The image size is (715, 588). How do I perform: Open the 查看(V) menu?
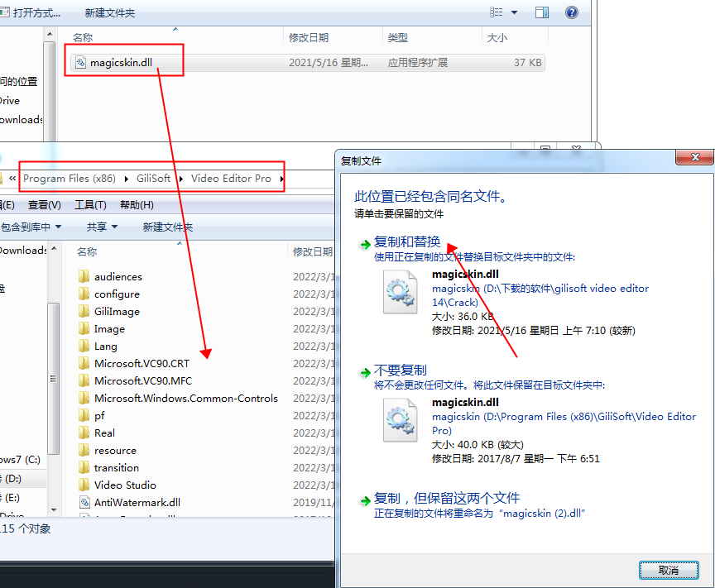point(44,205)
